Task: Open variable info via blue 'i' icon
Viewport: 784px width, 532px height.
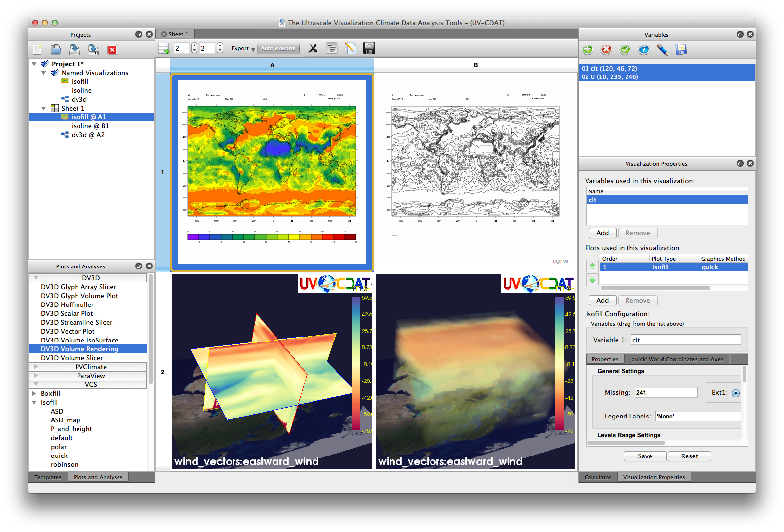Action: pos(644,49)
